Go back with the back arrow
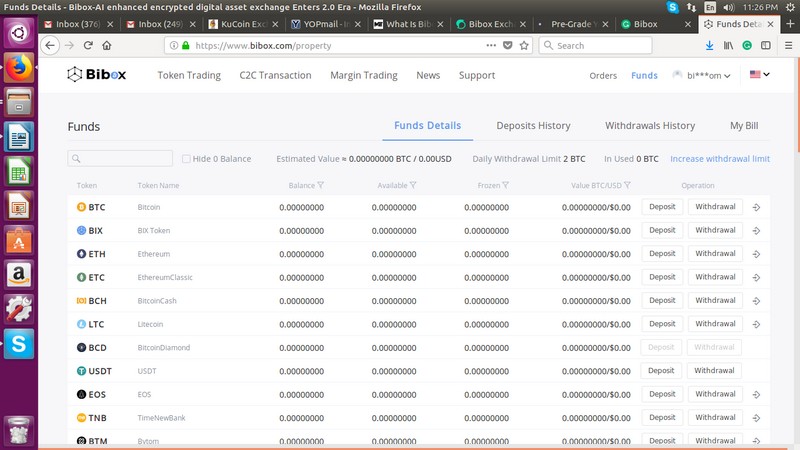 pyautogui.click(x=49, y=45)
